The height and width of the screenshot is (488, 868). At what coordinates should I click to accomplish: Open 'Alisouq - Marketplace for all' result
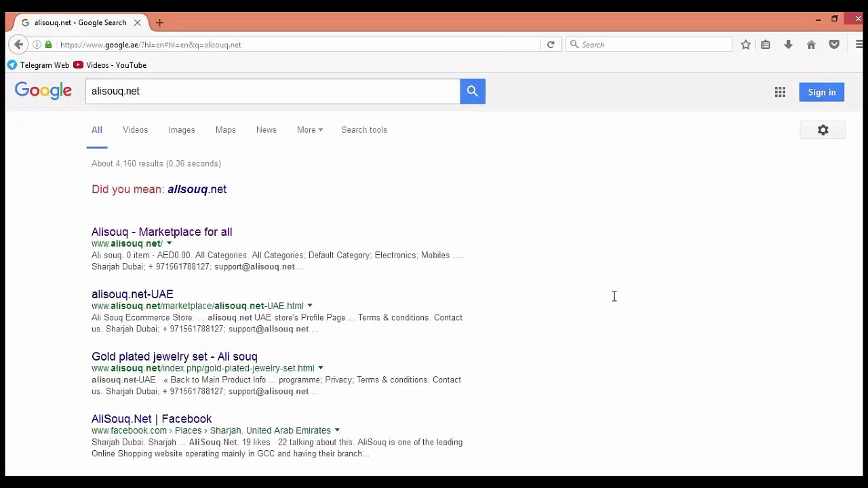pos(162,232)
